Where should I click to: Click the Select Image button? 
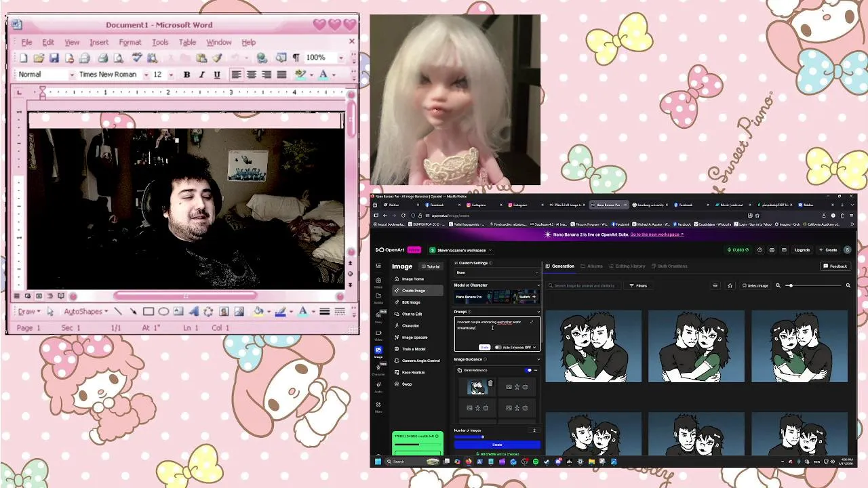point(755,285)
